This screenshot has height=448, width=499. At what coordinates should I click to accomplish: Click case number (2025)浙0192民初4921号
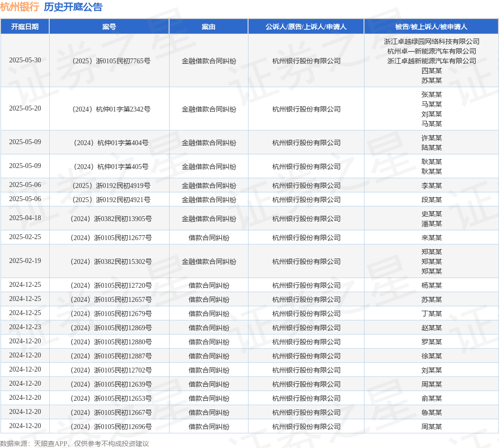coord(111,200)
